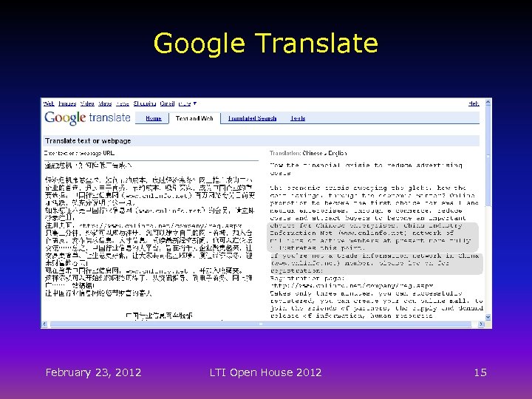Click the 'February 23, 2012' footer date

point(93,372)
